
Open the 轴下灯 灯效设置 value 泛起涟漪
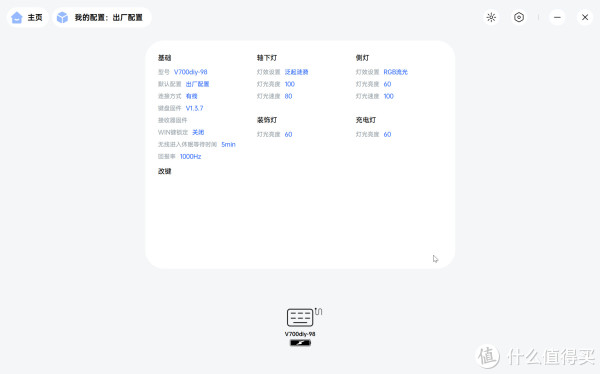[296, 72]
